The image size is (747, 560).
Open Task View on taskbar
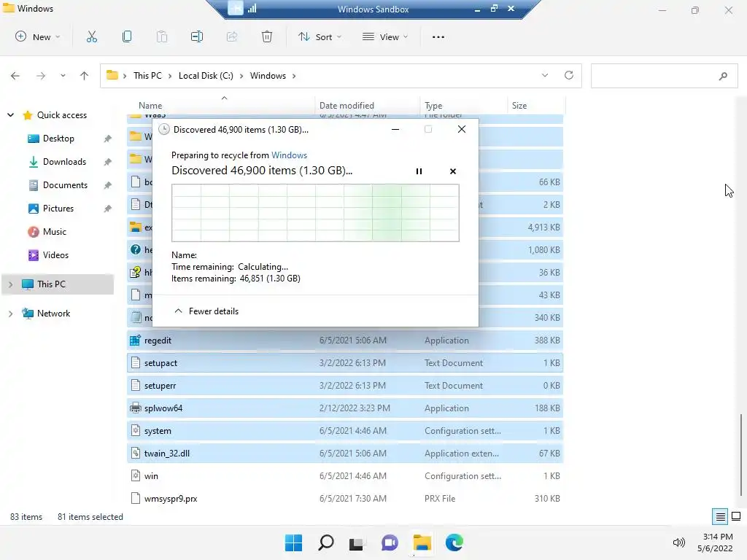[357, 542]
